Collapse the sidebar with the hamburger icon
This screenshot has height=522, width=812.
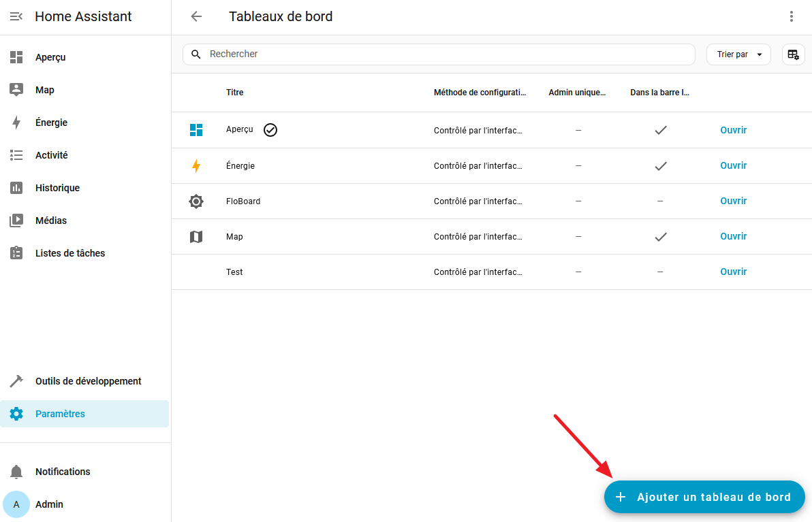click(x=16, y=16)
